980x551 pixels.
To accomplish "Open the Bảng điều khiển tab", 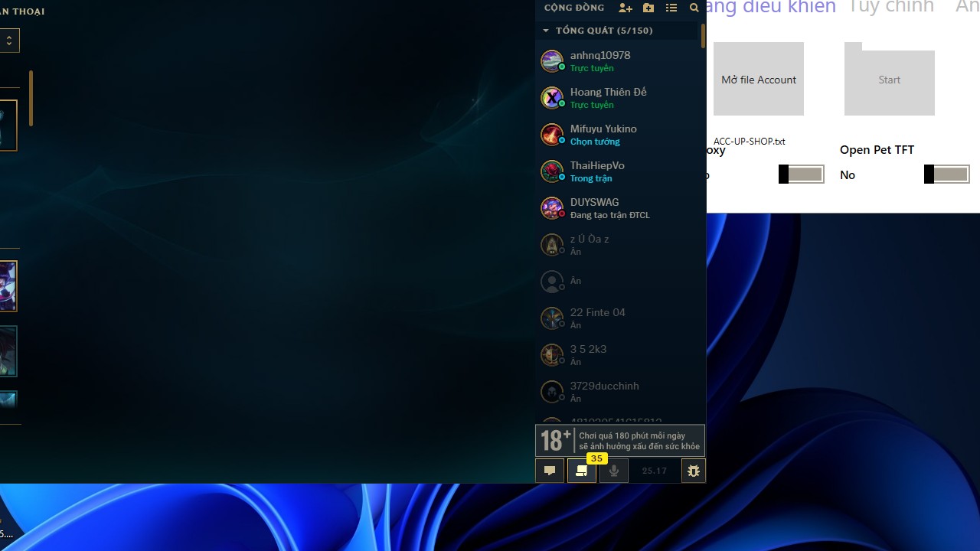I will coord(769,8).
